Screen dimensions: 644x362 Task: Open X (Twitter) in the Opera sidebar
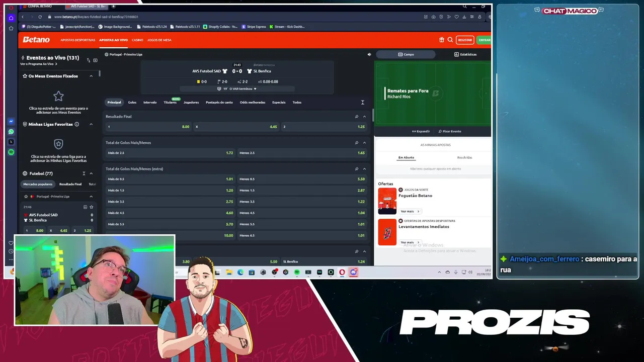point(11,142)
